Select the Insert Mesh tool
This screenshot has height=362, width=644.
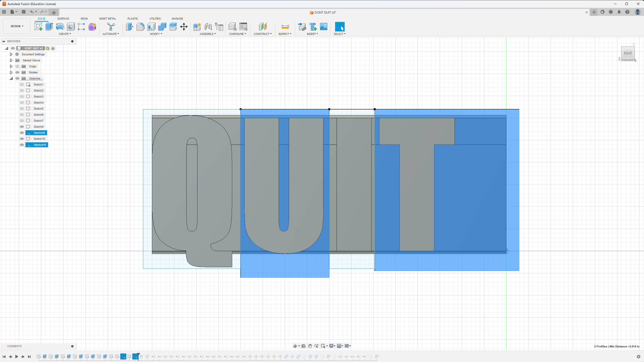[x=313, y=27]
